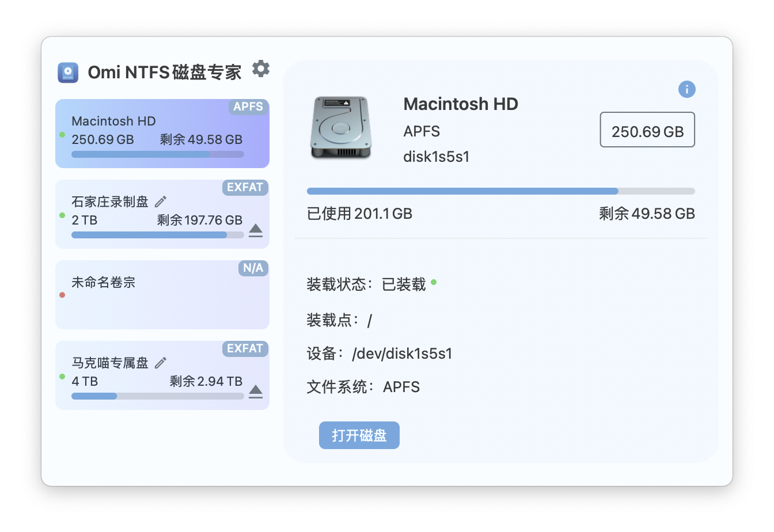Click the 2 TB size on 石家庄录制盘 card
This screenshot has width=774, height=532.
[x=85, y=220]
